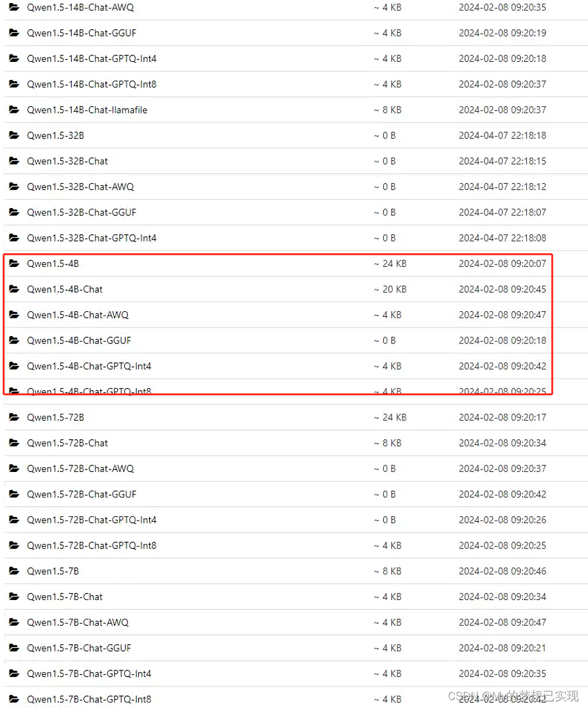The height and width of the screenshot is (708, 588).
Task: Click folder icon beside Qwen1.5-14B-Chat-AWQ
Action: pyautogui.click(x=14, y=7)
